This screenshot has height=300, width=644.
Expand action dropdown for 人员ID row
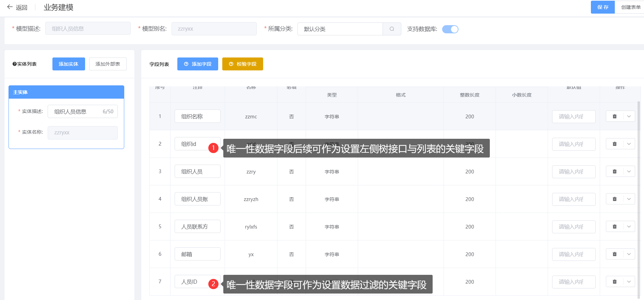tap(629, 282)
